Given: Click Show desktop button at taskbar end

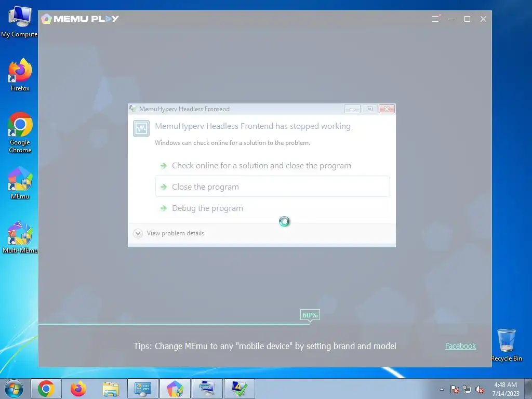Looking at the screenshot, I should click(x=528, y=389).
